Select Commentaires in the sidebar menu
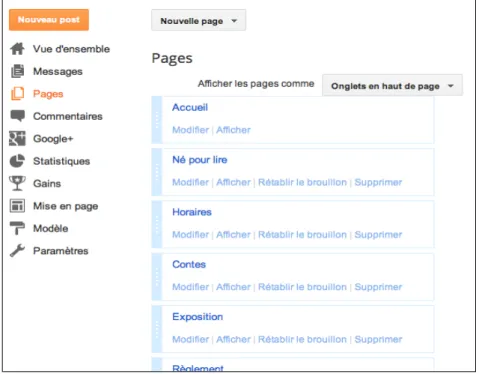Viewport: 479px width, 374px height. [x=68, y=116]
